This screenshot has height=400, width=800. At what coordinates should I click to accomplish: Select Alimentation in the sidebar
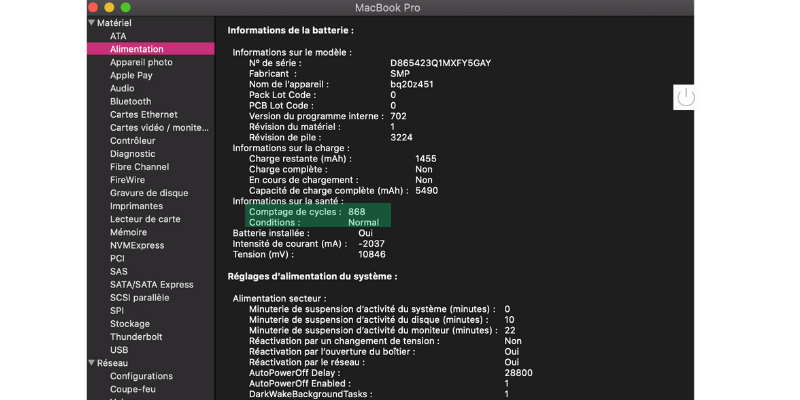pyautogui.click(x=151, y=49)
